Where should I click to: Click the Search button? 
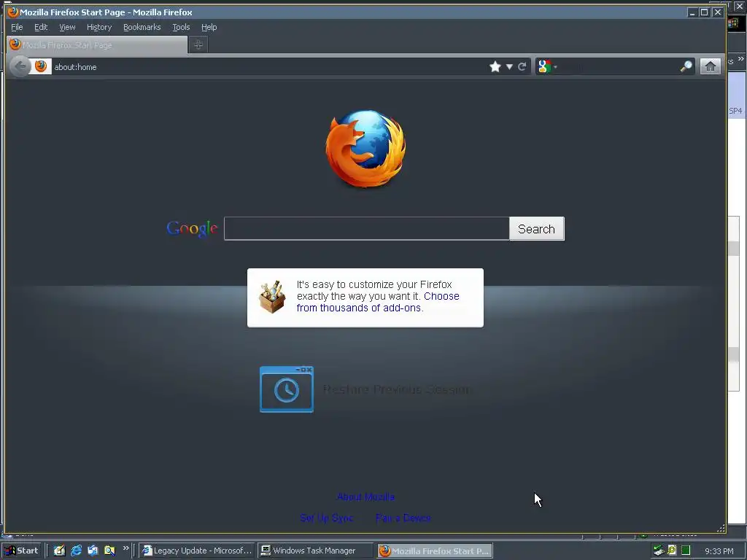pos(536,228)
